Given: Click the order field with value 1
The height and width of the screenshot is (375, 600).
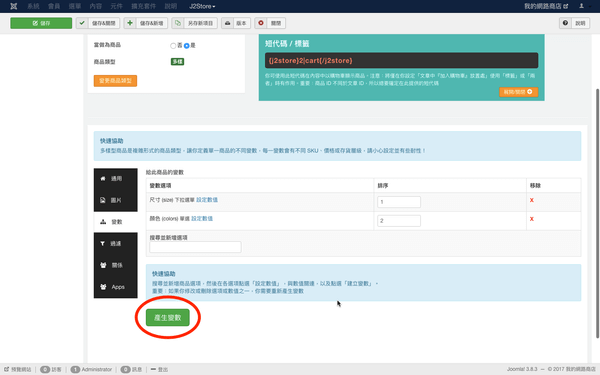Looking at the screenshot, I should click(399, 202).
